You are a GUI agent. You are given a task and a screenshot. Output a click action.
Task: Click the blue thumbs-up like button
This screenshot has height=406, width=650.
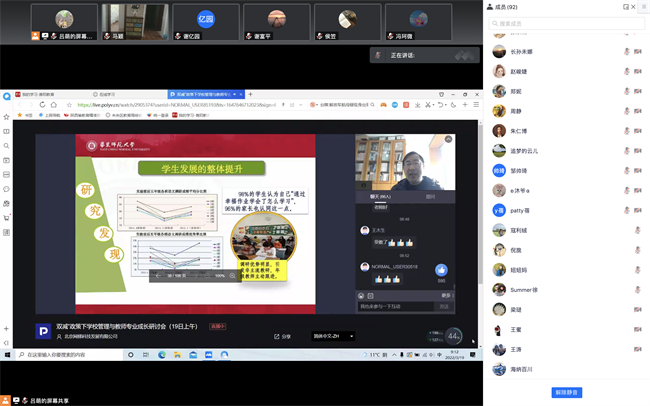[441, 270]
